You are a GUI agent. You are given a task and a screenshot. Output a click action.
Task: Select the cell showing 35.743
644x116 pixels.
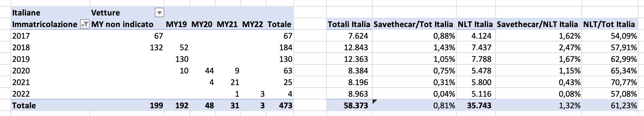pos(475,106)
